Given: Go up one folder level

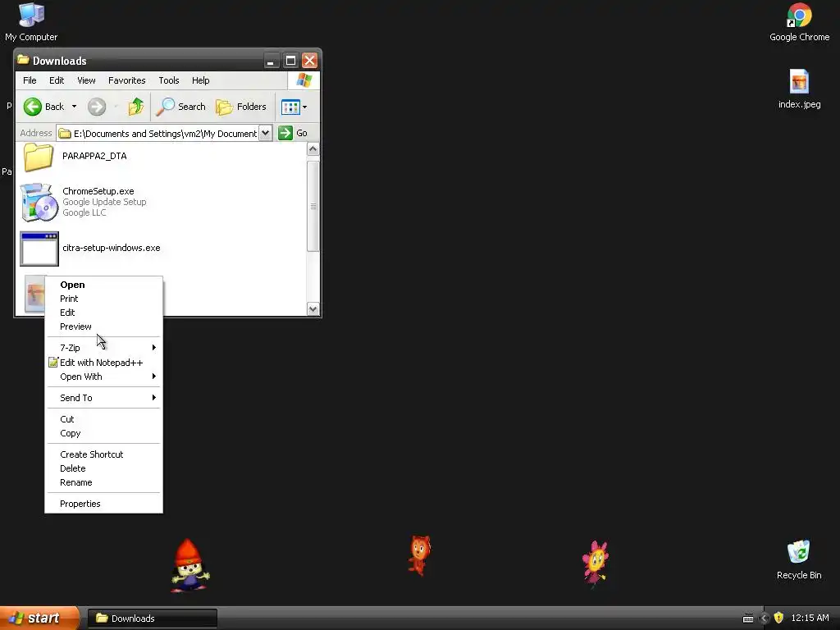Looking at the screenshot, I should (x=135, y=107).
